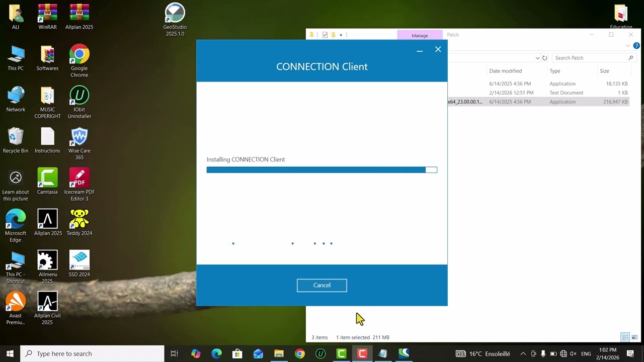Open the Education desktop icon
Image resolution: width=644 pixels, height=362 pixels.
(621, 17)
